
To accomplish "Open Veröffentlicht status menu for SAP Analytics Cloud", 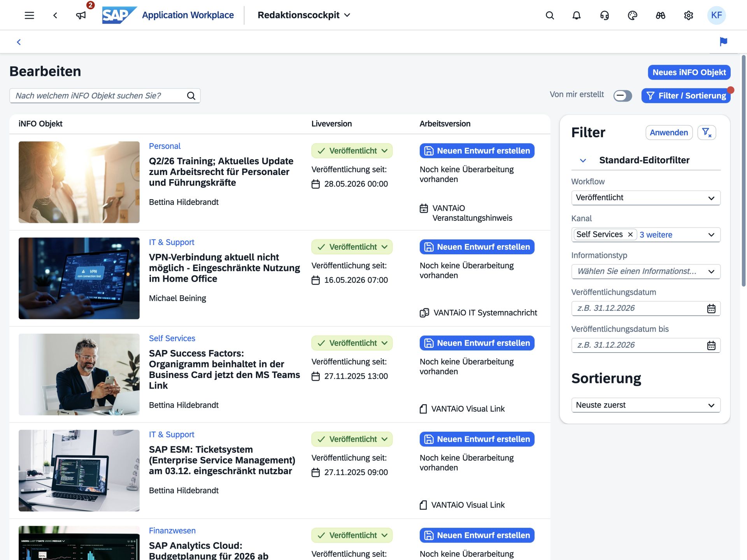I will [x=352, y=535].
